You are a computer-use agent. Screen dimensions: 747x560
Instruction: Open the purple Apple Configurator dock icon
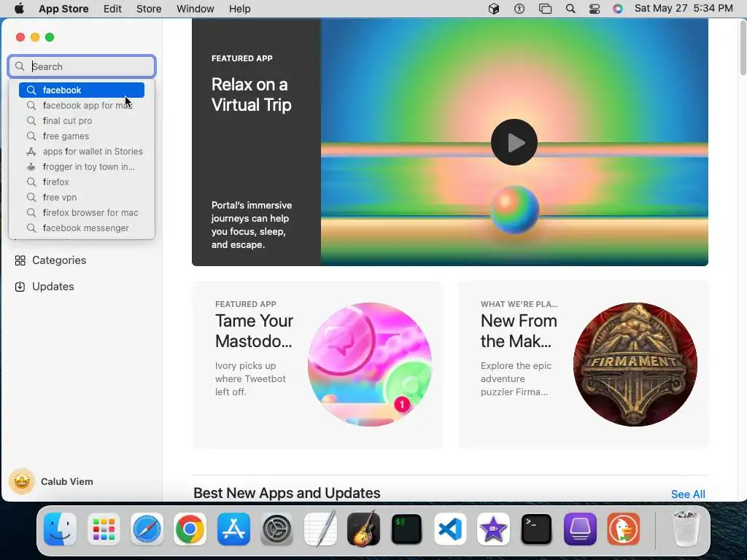pyautogui.click(x=580, y=529)
